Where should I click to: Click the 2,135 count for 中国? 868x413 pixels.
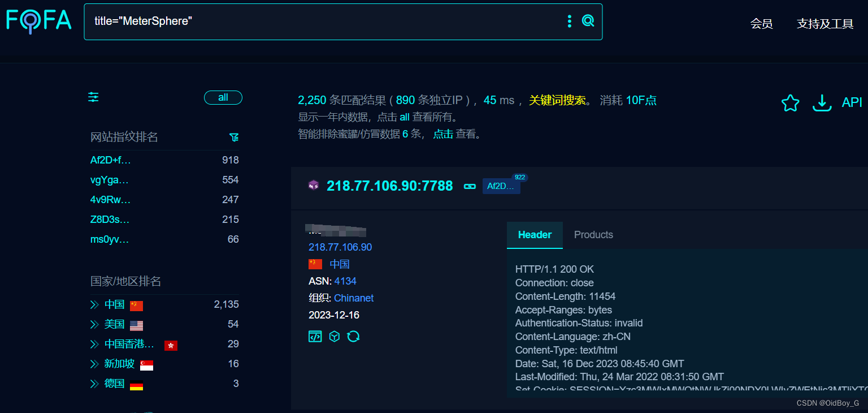(x=227, y=304)
